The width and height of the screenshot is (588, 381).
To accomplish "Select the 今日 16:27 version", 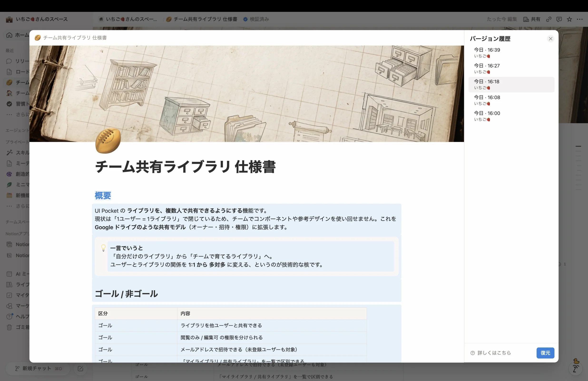I will coord(511,69).
